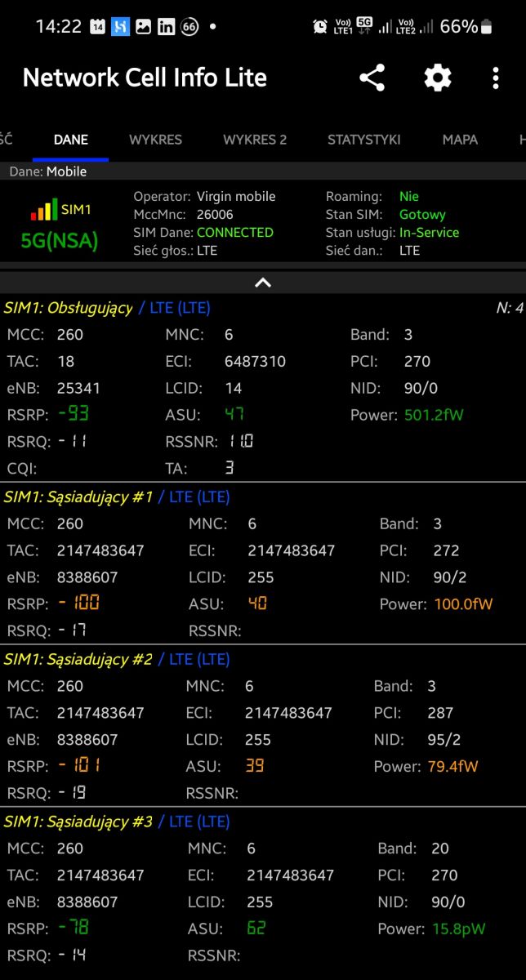Screen dimensions: 526x980
Task: Tap neighbor #2 Power 79.4fW
Action: coord(453,767)
